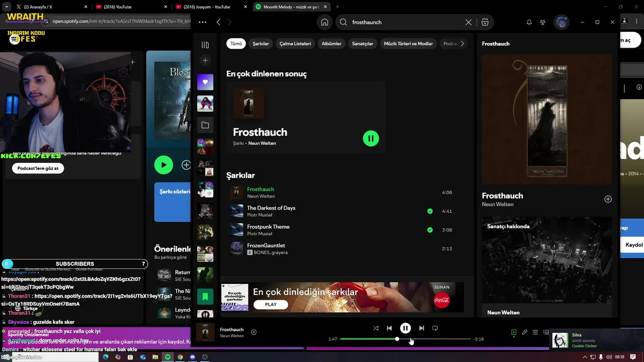The image size is (644, 362).
Task: Open the Frosthauch album cover in right panel
Action: coord(547,119)
